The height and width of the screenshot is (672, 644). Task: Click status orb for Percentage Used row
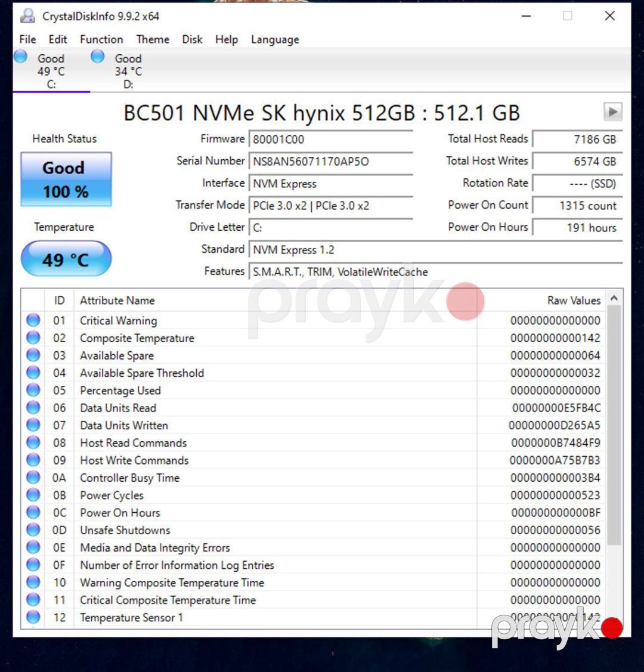(33, 390)
